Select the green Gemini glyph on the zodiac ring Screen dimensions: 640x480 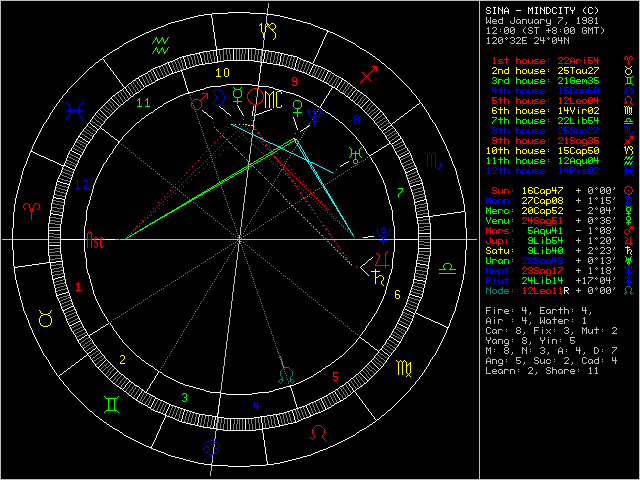point(111,404)
